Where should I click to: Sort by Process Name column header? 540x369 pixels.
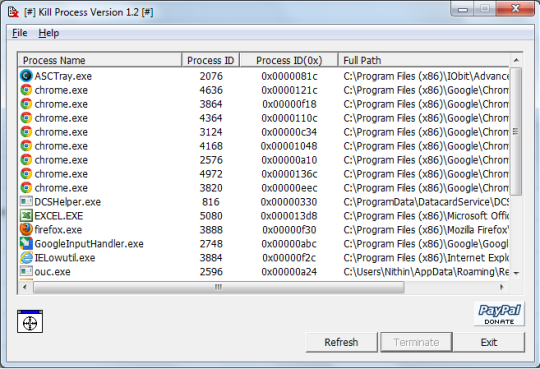click(x=100, y=60)
